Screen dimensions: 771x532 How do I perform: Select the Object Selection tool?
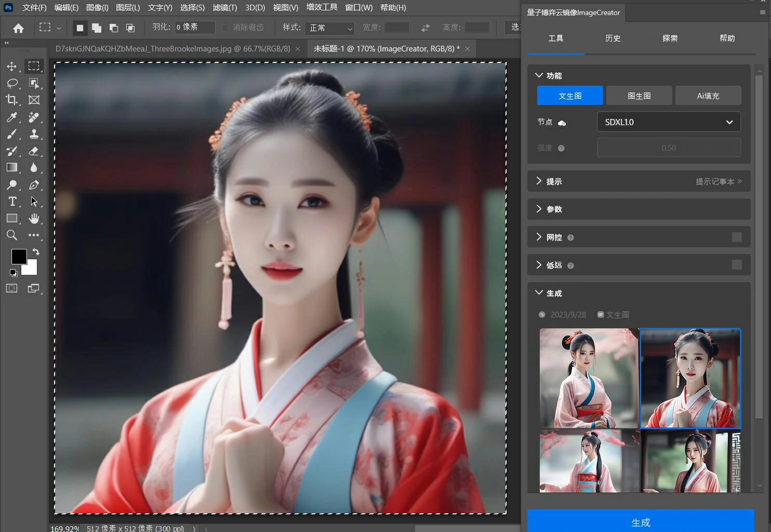coord(34,83)
